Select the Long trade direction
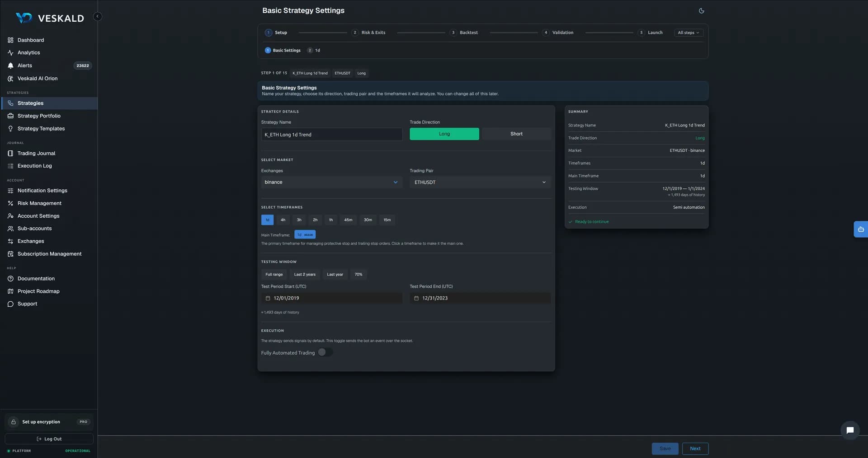Screen dimensions: 868x458 [444, 134]
